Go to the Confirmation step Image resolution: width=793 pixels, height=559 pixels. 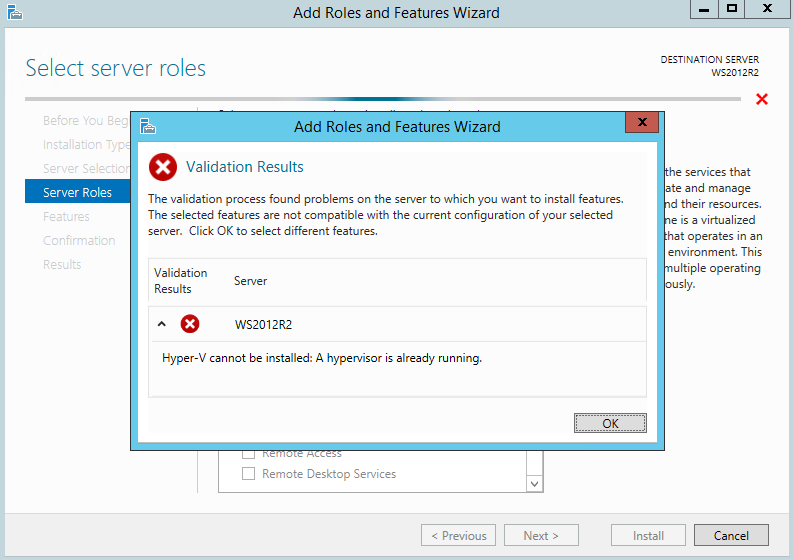click(79, 240)
